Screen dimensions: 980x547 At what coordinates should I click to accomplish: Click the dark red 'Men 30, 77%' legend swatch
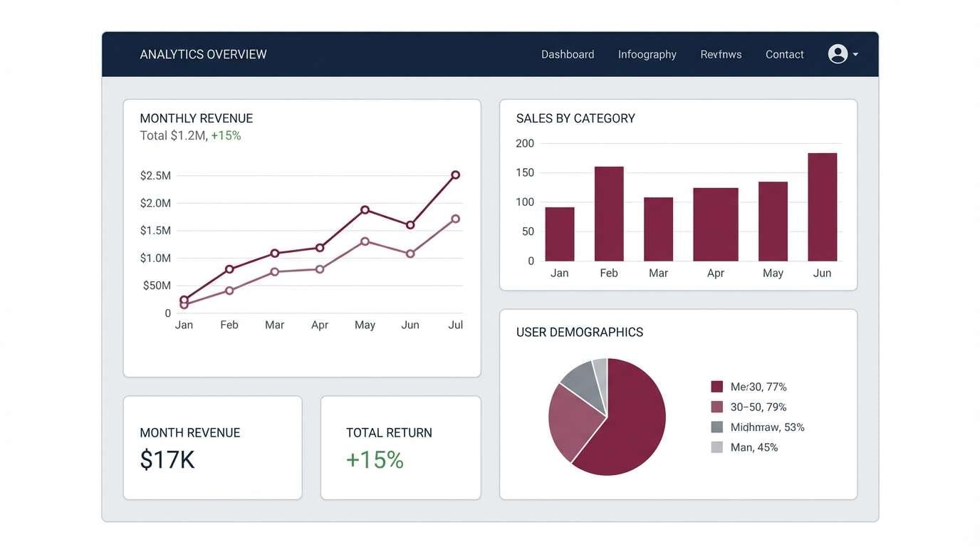pos(716,386)
